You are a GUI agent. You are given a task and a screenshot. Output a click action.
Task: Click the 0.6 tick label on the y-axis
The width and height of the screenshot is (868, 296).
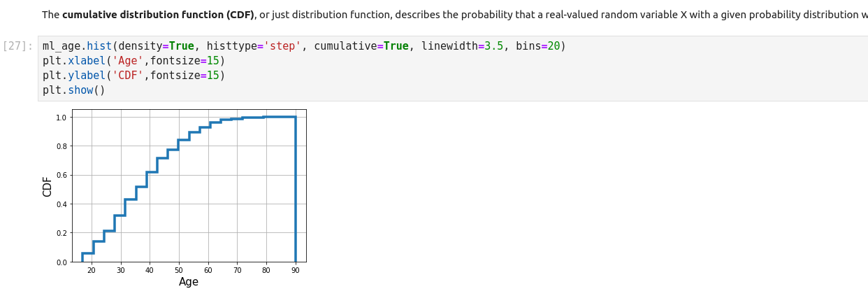click(62, 175)
